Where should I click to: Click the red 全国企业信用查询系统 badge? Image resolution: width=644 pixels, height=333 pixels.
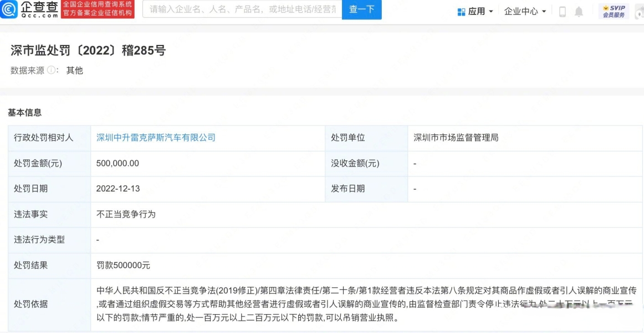98,9
